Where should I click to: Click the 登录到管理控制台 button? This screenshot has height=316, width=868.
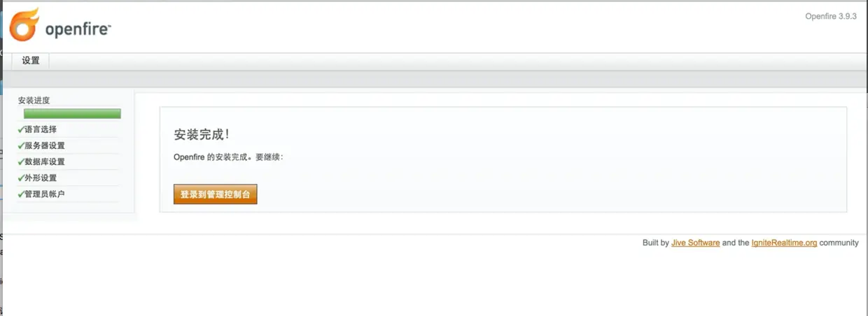[x=216, y=194]
